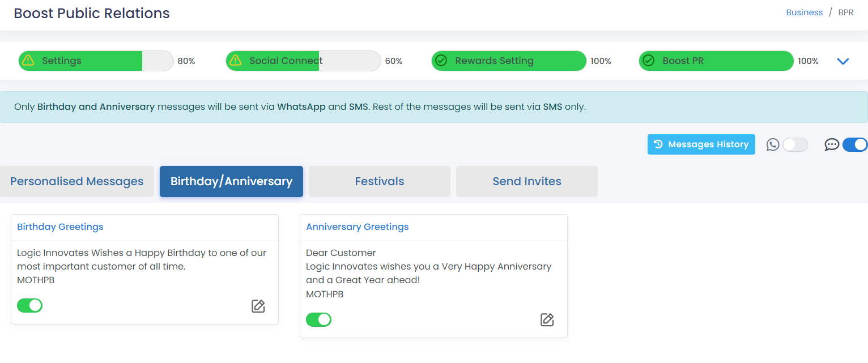
Task: Click the SMS chat bubble icon
Action: [x=832, y=145]
